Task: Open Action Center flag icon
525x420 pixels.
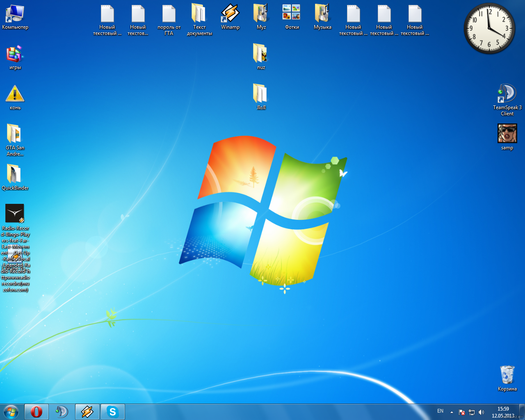Action: tap(462, 412)
